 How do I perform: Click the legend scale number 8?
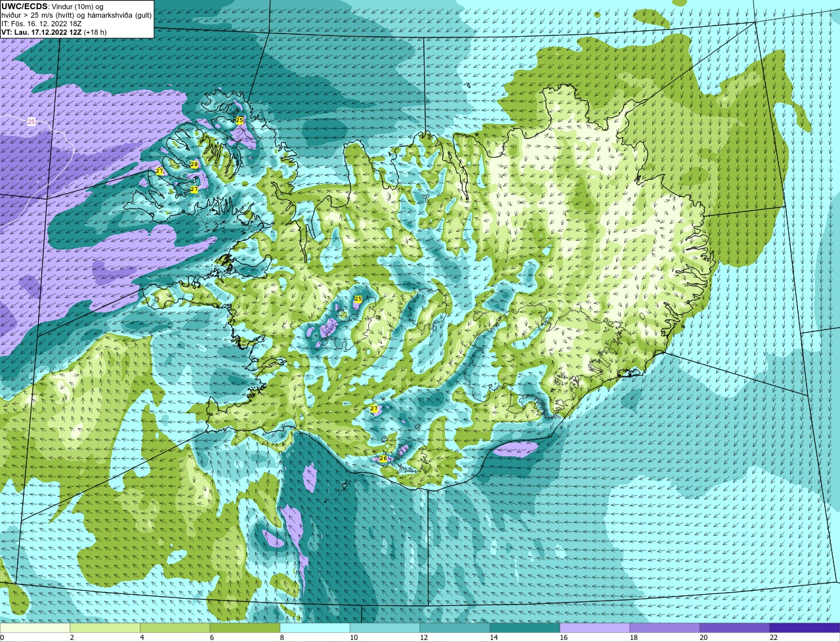click(282, 637)
